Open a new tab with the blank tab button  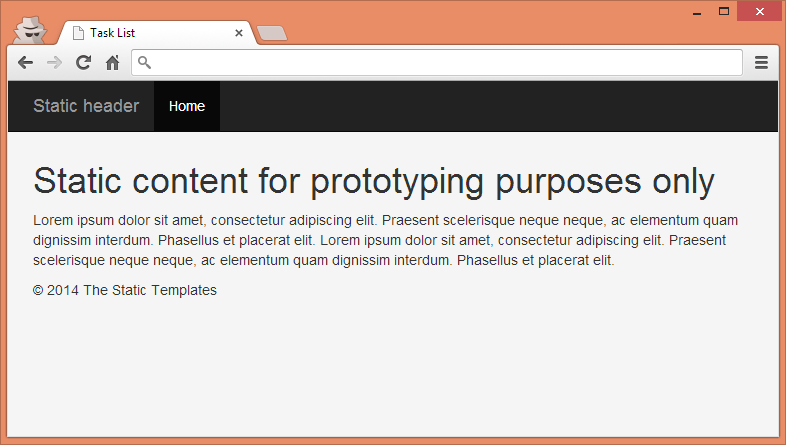coord(272,34)
